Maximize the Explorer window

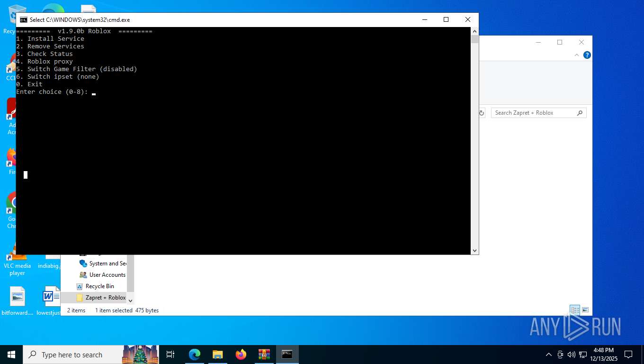[x=560, y=42]
